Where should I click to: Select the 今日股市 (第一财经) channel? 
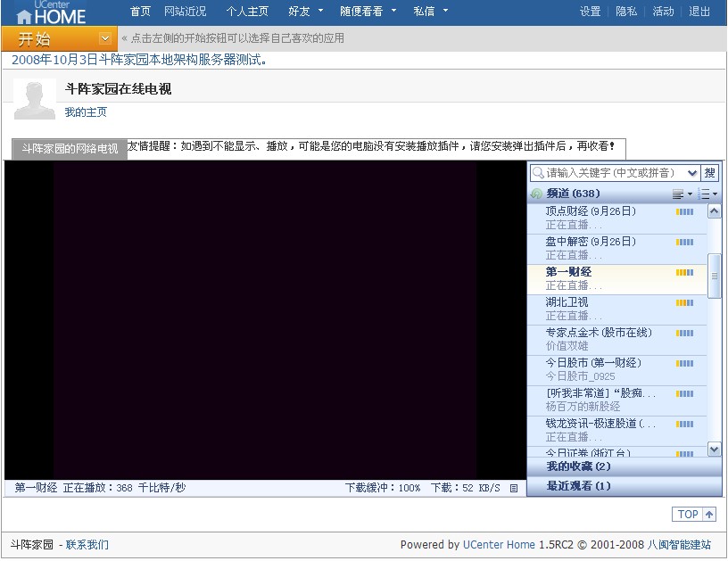click(617, 370)
